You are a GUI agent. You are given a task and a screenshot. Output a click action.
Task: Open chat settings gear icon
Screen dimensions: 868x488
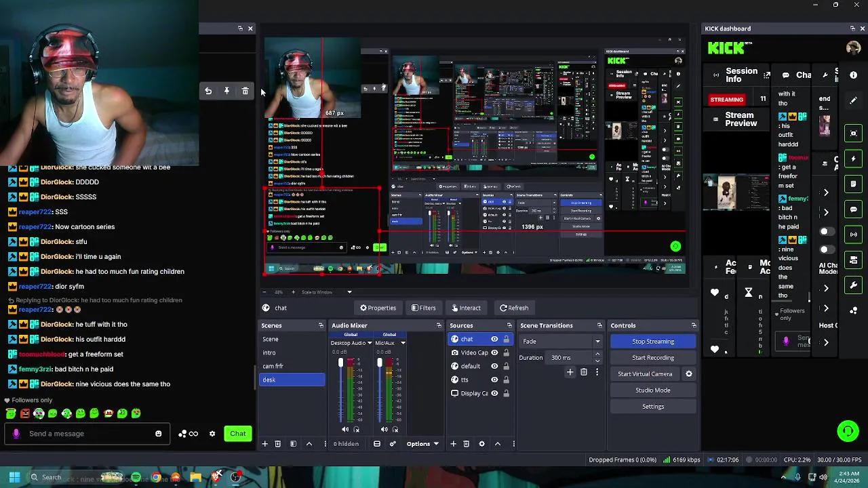coord(212,434)
